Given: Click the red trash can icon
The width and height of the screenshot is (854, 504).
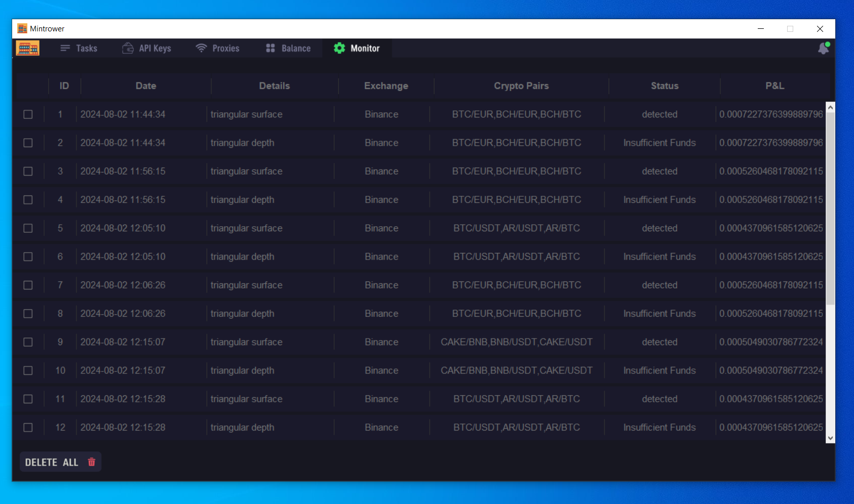Looking at the screenshot, I should point(92,462).
